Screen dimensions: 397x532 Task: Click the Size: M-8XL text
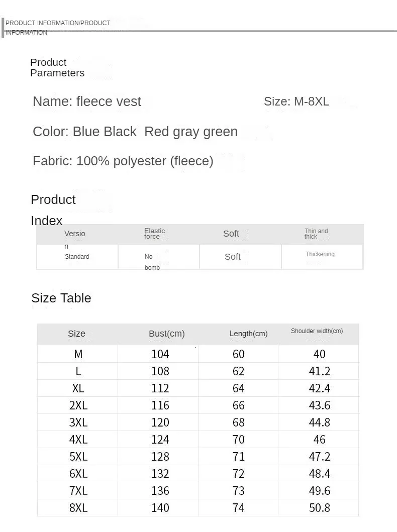296,101
